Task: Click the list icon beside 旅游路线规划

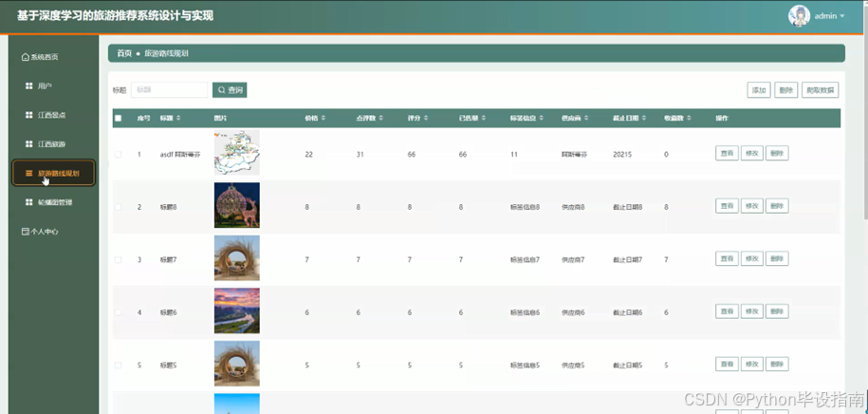Action: 28,173
